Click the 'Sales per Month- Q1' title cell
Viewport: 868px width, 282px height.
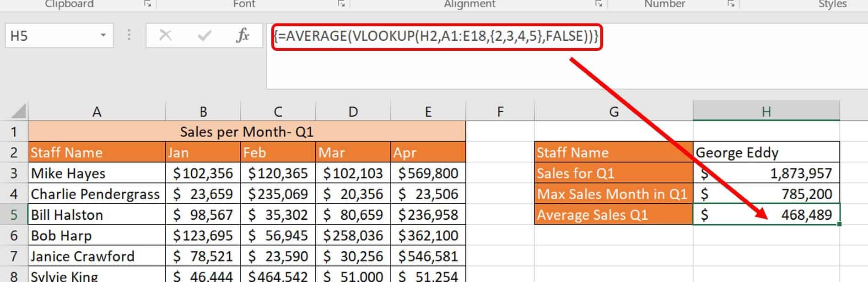point(247,132)
